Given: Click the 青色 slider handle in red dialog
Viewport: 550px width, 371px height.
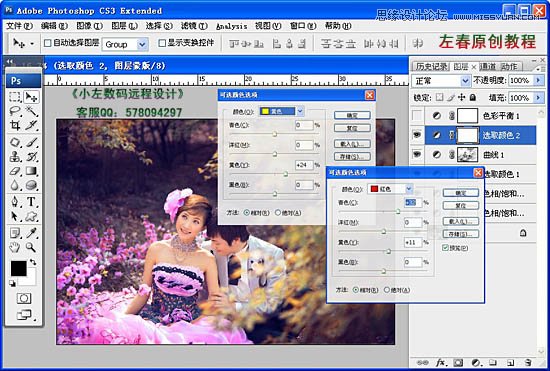Looking at the screenshot, I should [398, 211].
